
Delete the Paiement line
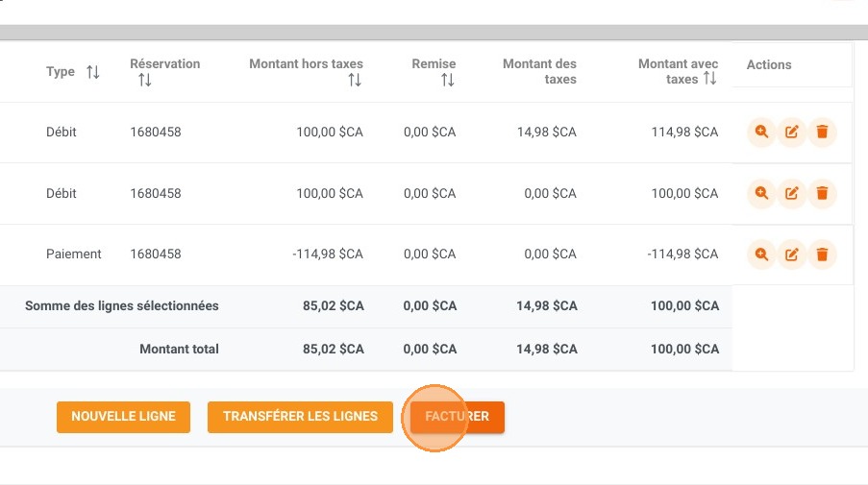[x=822, y=254]
